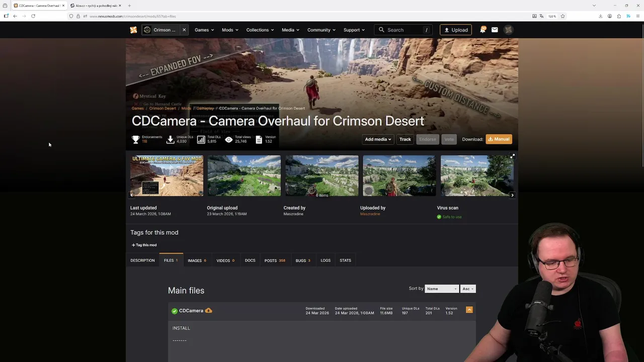This screenshot has width=644, height=362.
Task: Click the Track button
Action: [405, 139]
